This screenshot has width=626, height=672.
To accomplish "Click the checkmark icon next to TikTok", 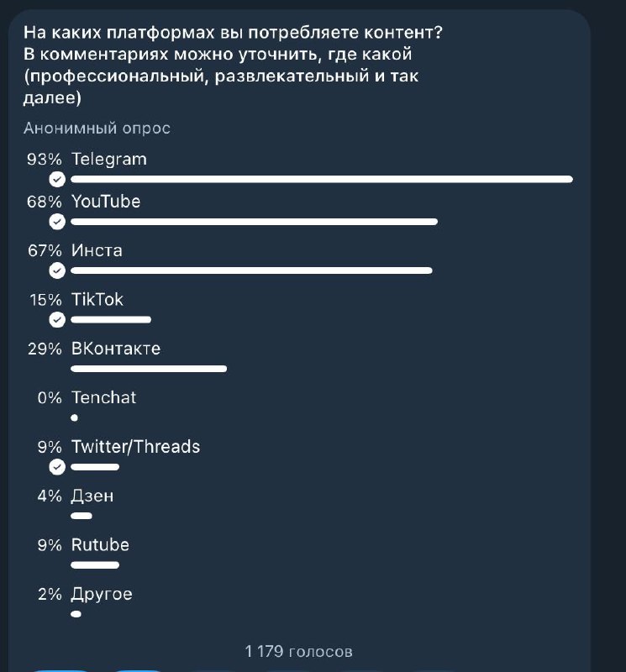I will pyautogui.click(x=57, y=320).
